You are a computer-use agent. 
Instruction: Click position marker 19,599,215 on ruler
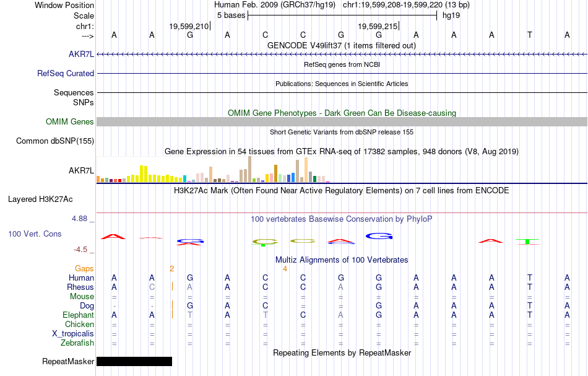coord(378,26)
